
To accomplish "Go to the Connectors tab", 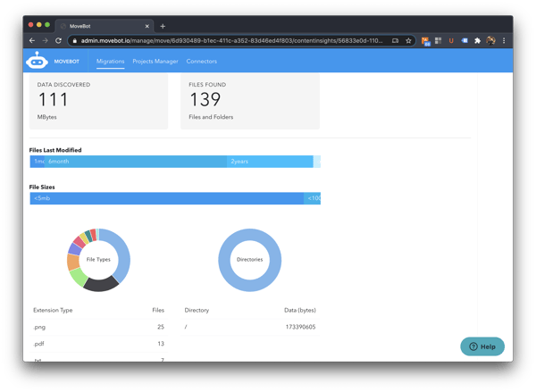I will pyautogui.click(x=201, y=62).
